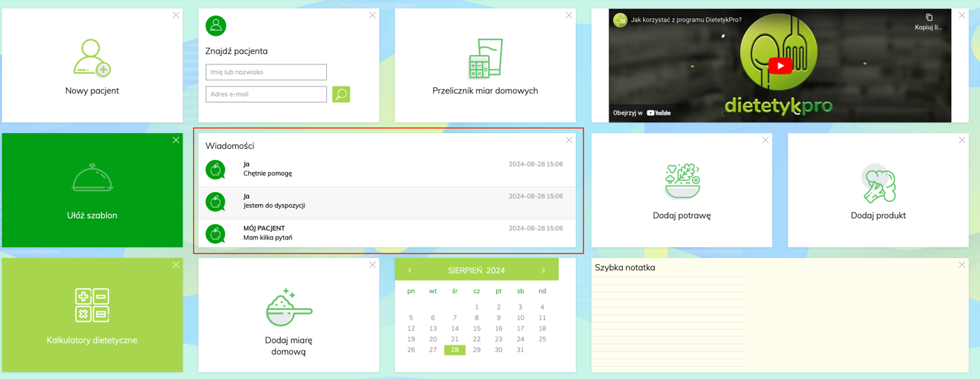
Task: Close the Przelicznik miar domowych tile
Action: click(x=569, y=16)
